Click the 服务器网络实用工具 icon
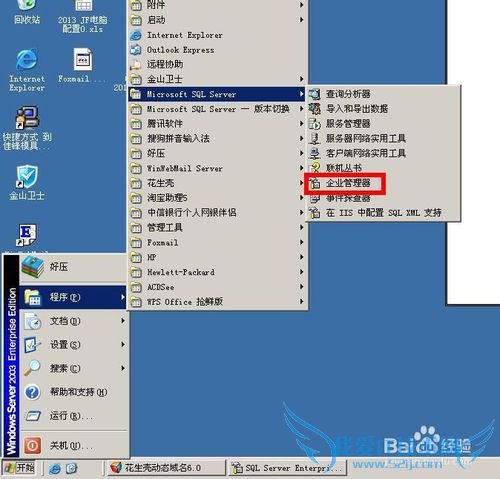Screen dimensions: 500x479 point(314,138)
